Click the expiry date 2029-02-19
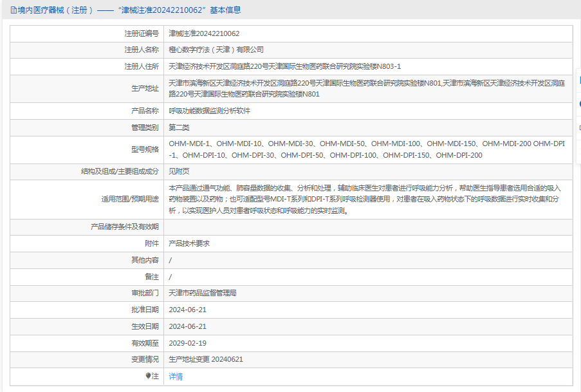581x392 pixels. (188, 343)
